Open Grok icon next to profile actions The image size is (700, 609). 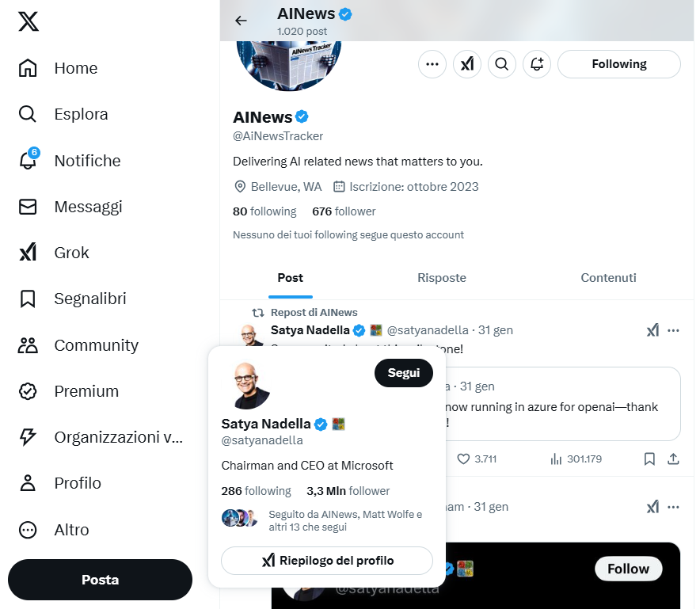click(x=467, y=64)
